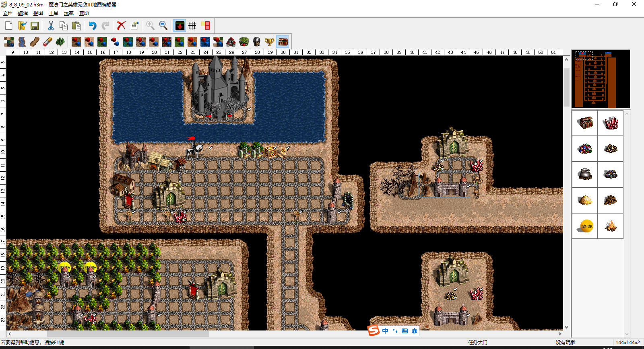The width and height of the screenshot is (644, 349).
Task: Open object properties with the checklist icon
Action: (134, 26)
